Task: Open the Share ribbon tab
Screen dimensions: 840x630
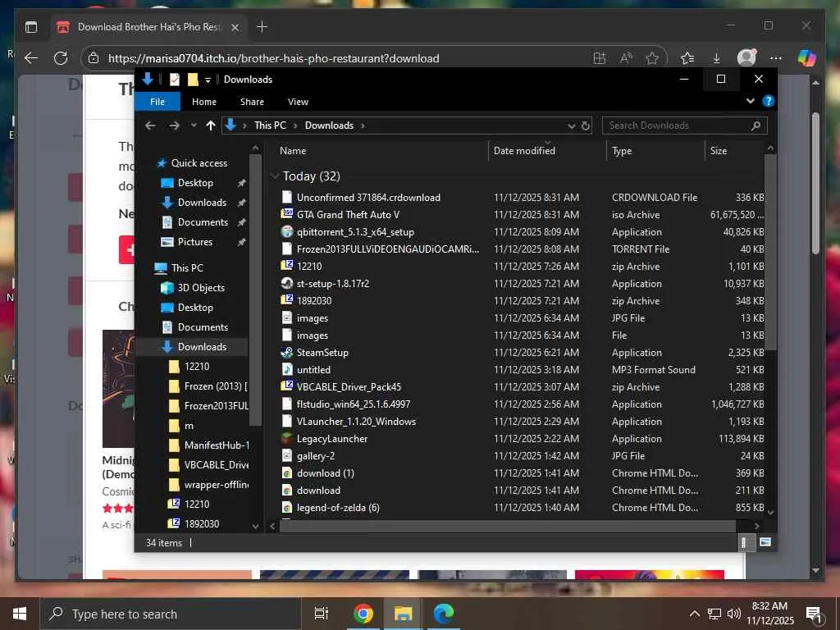Action: click(x=252, y=101)
